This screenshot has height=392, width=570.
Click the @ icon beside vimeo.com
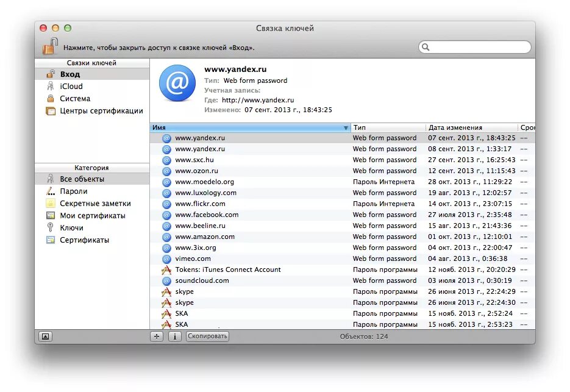[166, 259]
